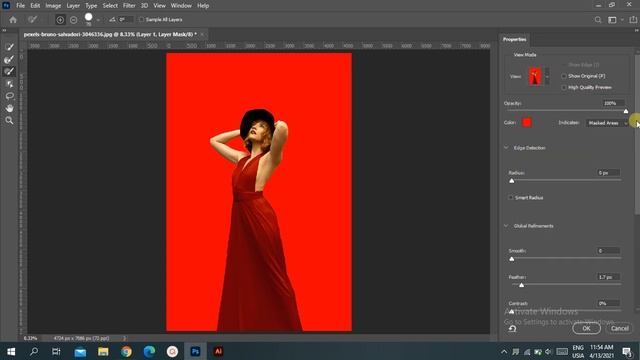Select the Lasso tool
Screen dimensions: 640x360
coord(9,96)
